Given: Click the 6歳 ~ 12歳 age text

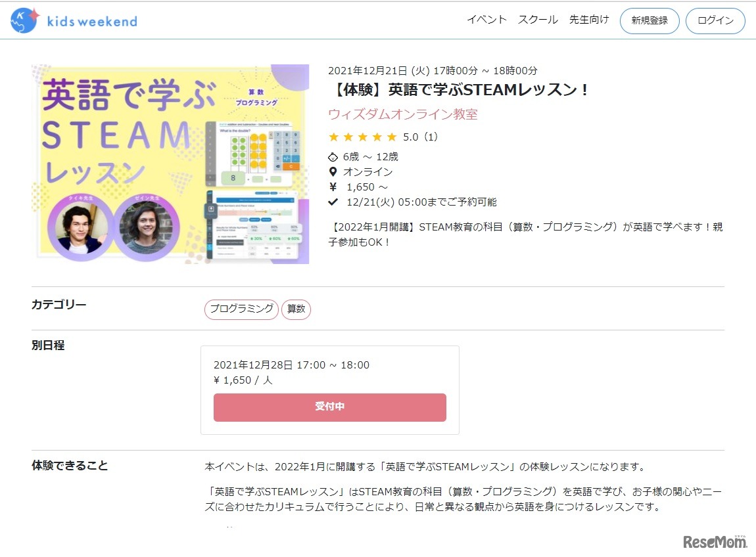Looking at the screenshot, I should (370, 156).
